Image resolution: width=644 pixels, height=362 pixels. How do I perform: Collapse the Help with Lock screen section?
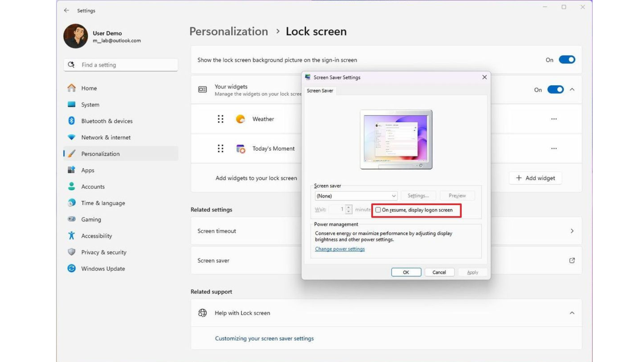click(x=572, y=313)
